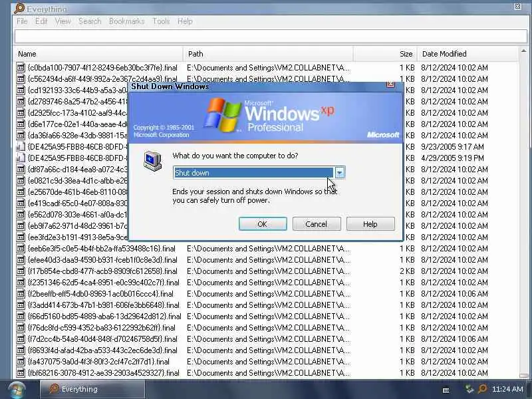Click file icon for {cd192193-33c6...} row

21,90
